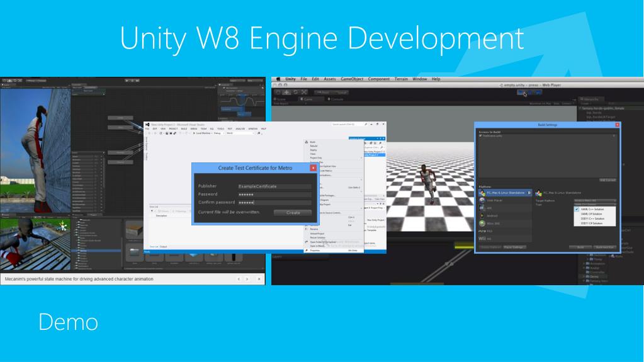This screenshot has height=362, width=644.
Task: Open the Target Platform dropdown in Build Settings
Action: click(595, 201)
